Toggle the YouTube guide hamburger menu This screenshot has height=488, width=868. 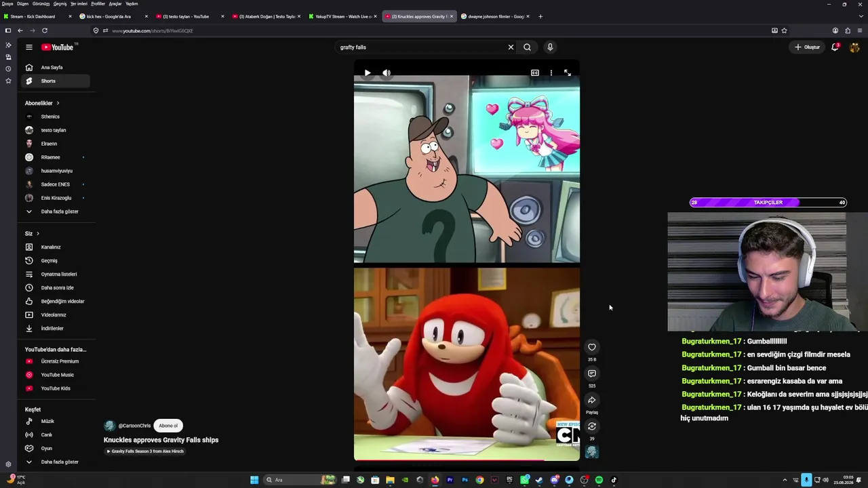[x=29, y=47]
